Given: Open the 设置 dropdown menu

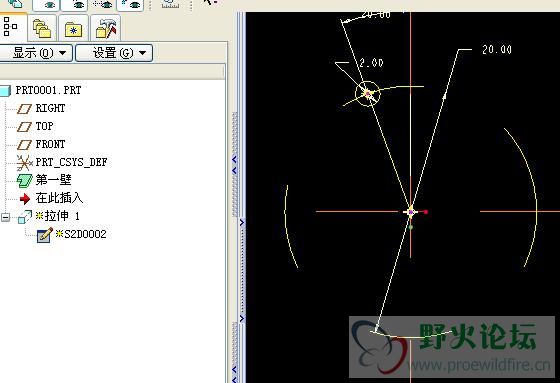Looking at the screenshot, I should pyautogui.click(x=114, y=53).
